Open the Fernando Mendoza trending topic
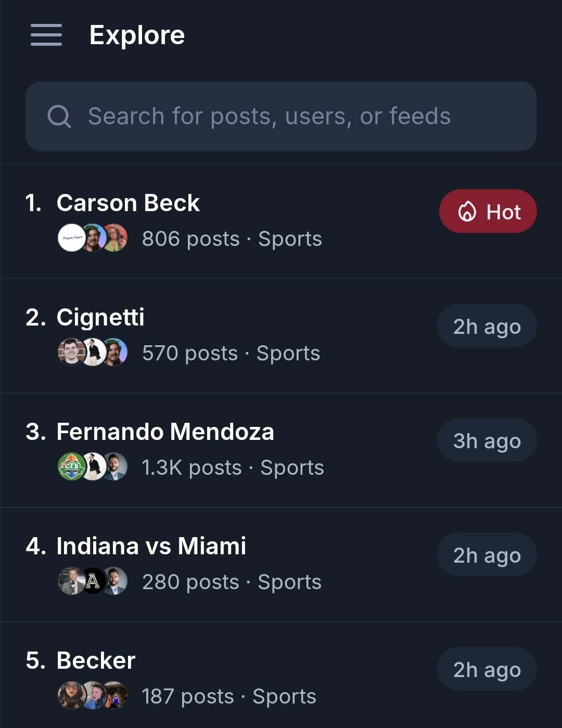The height and width of the screenshot is (728, 562). coord(165,432)
